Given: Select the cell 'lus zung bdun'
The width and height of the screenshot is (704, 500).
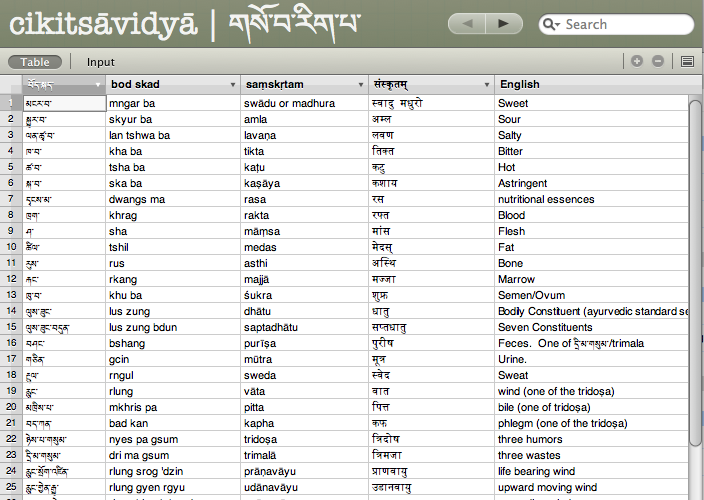Looking at the screenshot, I should tap(173, 327).
